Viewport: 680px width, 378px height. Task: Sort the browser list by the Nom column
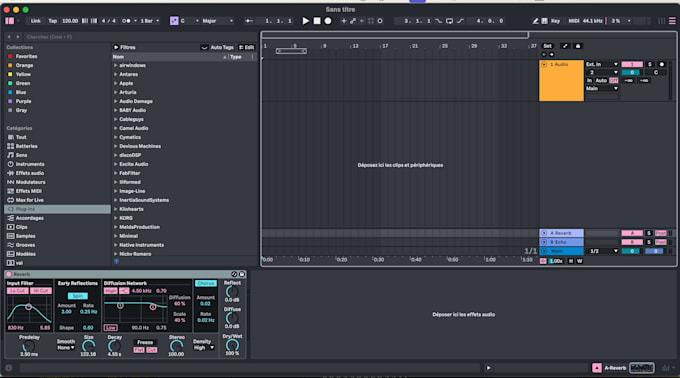tap(170, 57)
